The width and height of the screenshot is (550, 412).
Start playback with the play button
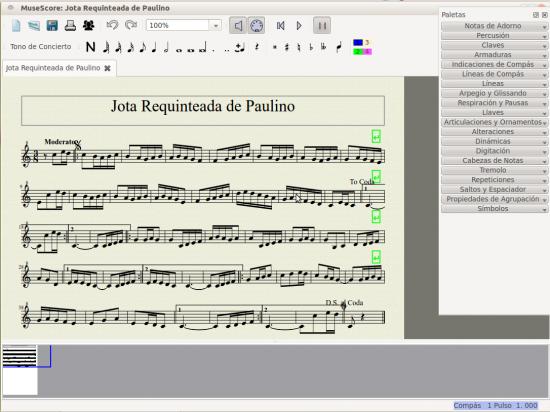[x=299, y=26]
